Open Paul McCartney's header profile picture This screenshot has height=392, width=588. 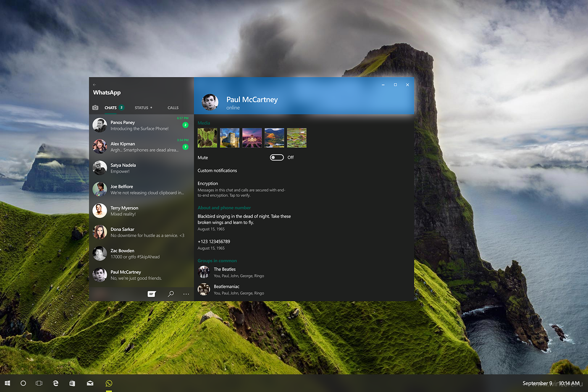click(210, 102)
